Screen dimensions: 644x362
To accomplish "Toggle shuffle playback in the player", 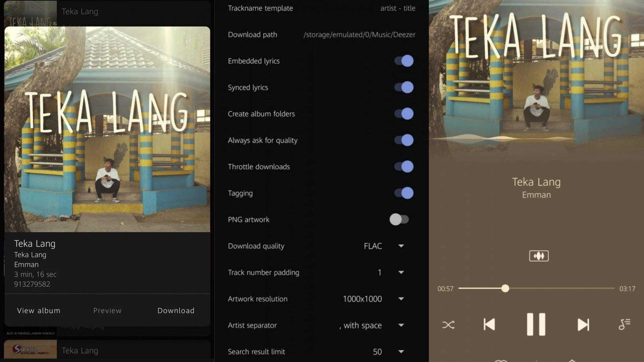I will coord(448,325).
